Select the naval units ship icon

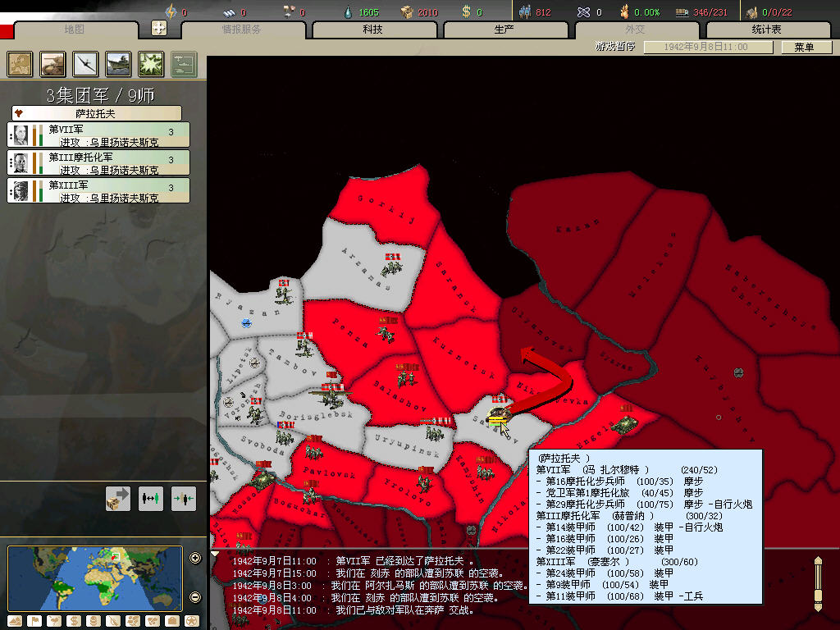coord(119,63)
